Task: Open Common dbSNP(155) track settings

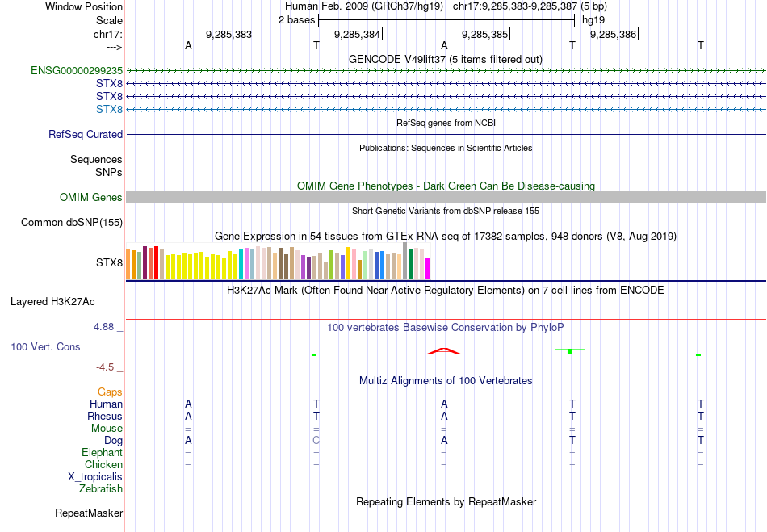Action: tap(72, 223)
